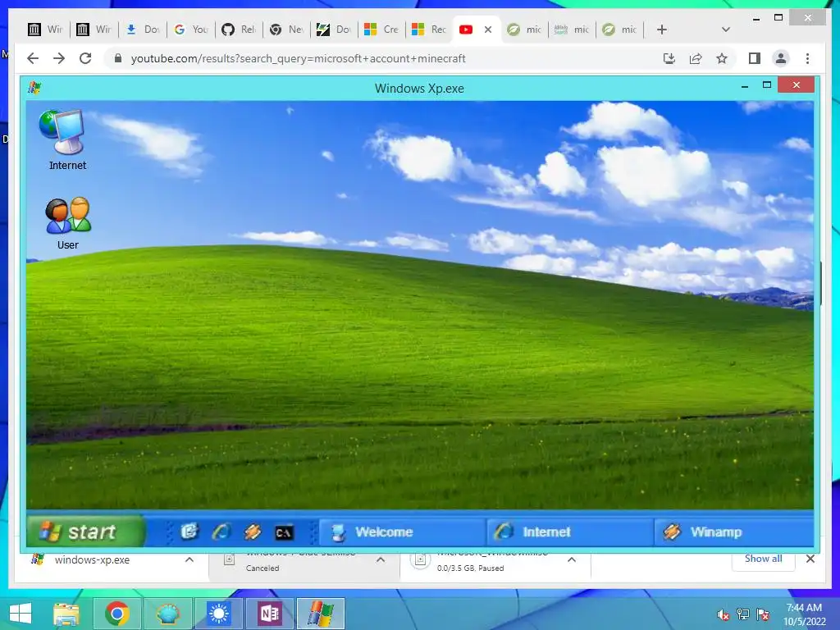Open the User desktop icon
Image resolution: width=840 pixels, height=630 pixels.
pos(67,223)
